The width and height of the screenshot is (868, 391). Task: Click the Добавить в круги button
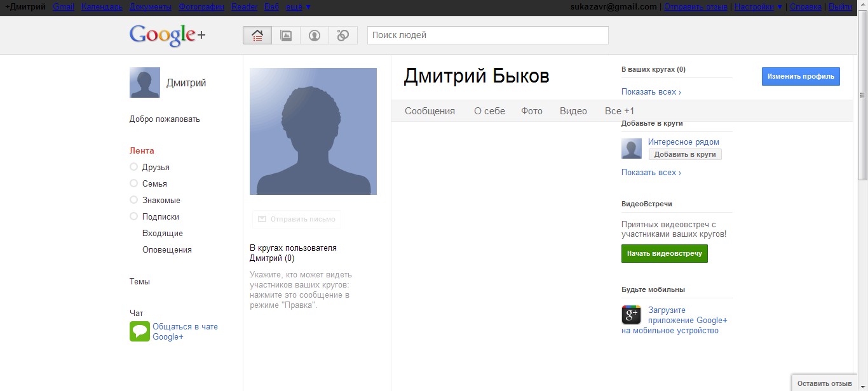pyautogui.click(x=685, y=154)
